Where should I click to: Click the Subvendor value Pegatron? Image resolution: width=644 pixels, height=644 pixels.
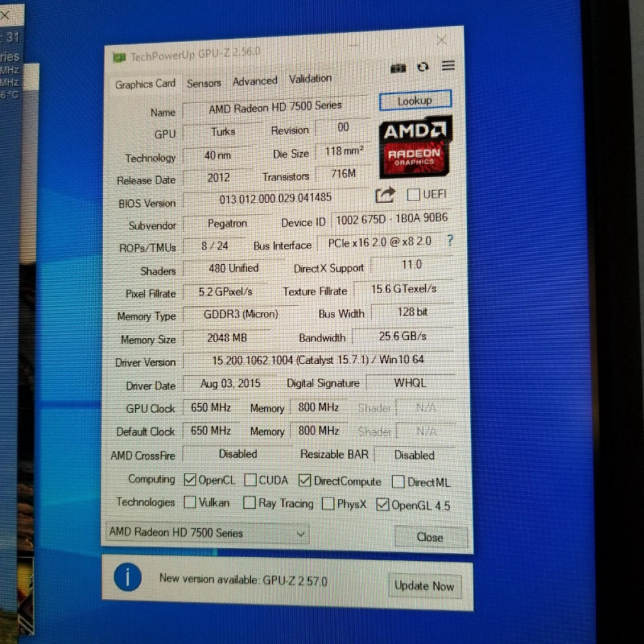(x=227, y=223)
